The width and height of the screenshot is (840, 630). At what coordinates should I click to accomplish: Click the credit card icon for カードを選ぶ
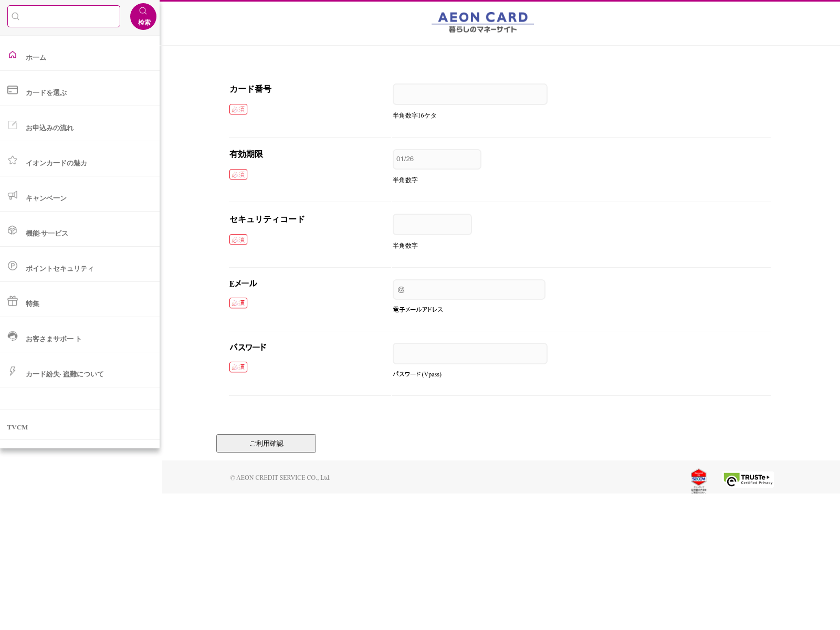(13, 90)
